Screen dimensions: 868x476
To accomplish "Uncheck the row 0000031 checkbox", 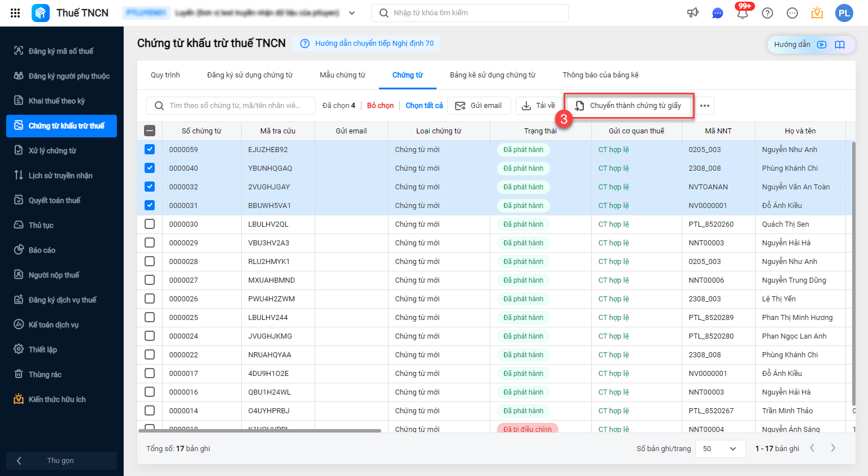I will [x=150, y=205].
